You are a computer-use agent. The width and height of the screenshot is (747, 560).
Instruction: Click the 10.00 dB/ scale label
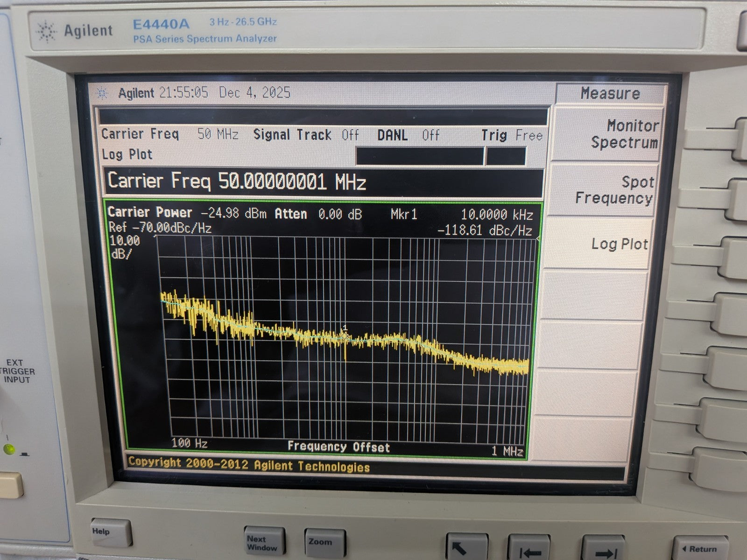pyautogui.click(x=124, y=247)
